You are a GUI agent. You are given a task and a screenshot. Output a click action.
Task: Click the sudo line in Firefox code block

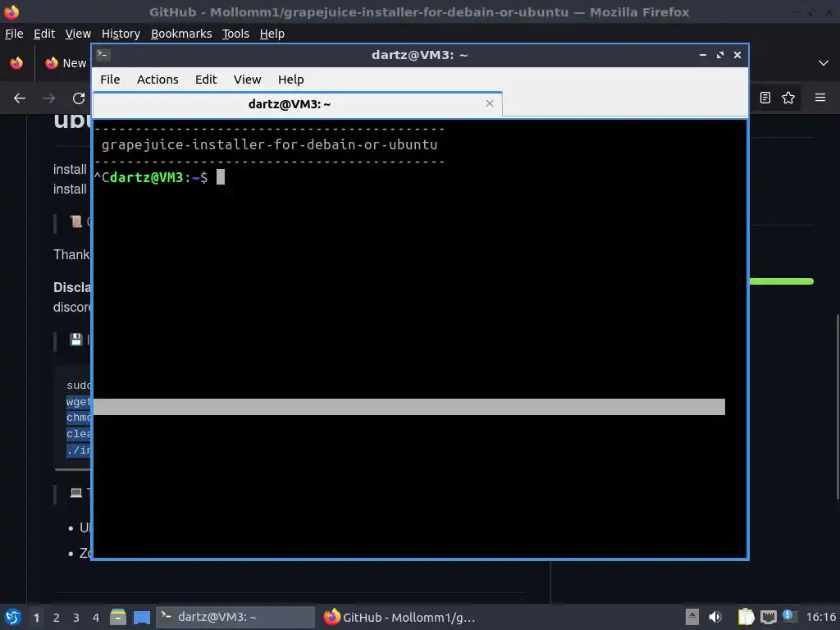click(79, 386)
